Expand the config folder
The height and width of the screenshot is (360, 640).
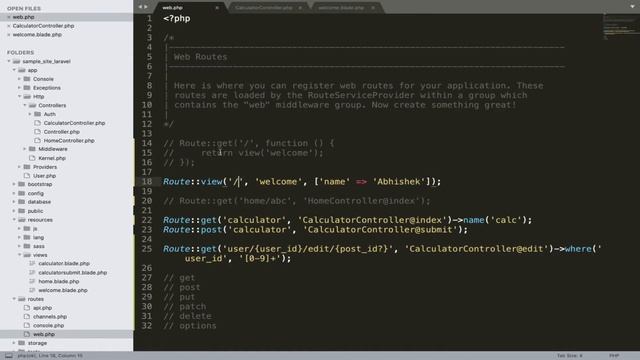[14, 193]
